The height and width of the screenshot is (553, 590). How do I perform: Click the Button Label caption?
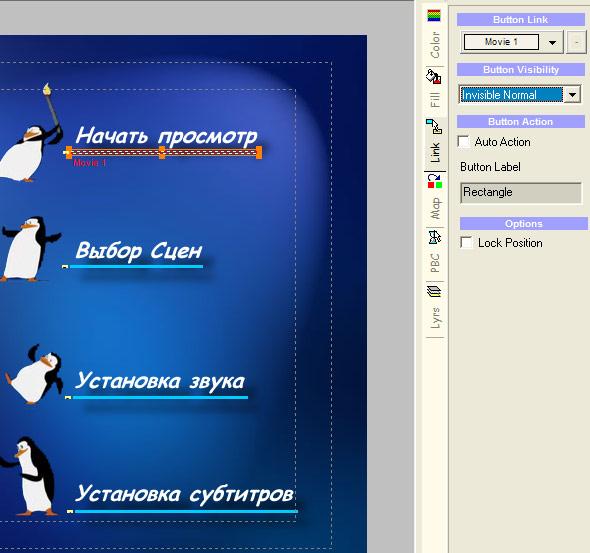pyautogui.click(x=490, y=167)
